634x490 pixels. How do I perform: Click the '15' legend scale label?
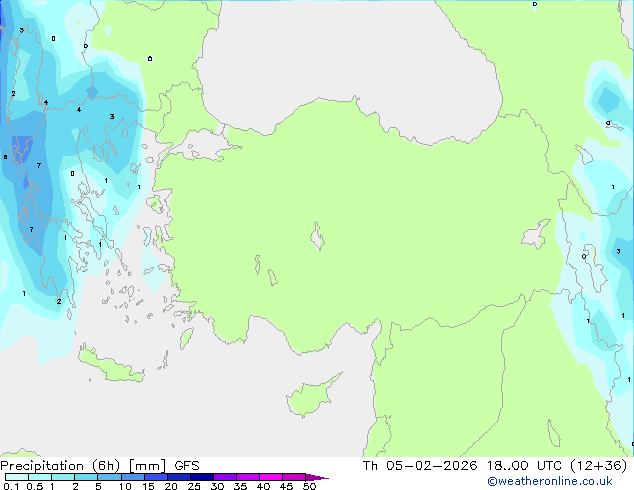[x=148, y=486]
